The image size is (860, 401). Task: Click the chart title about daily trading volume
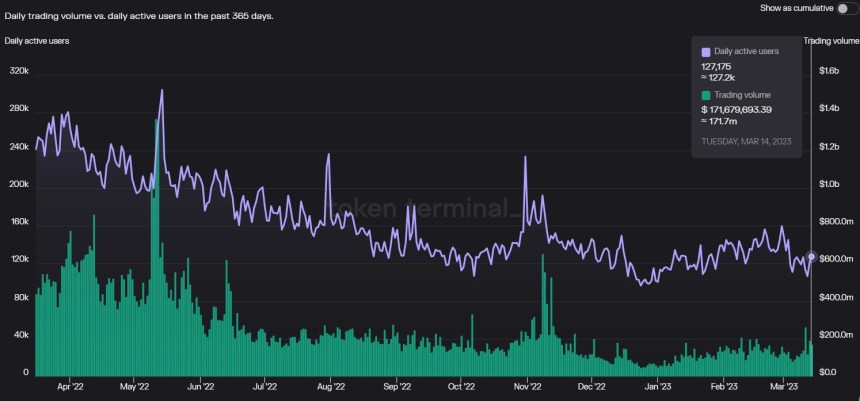click(138, 16)
